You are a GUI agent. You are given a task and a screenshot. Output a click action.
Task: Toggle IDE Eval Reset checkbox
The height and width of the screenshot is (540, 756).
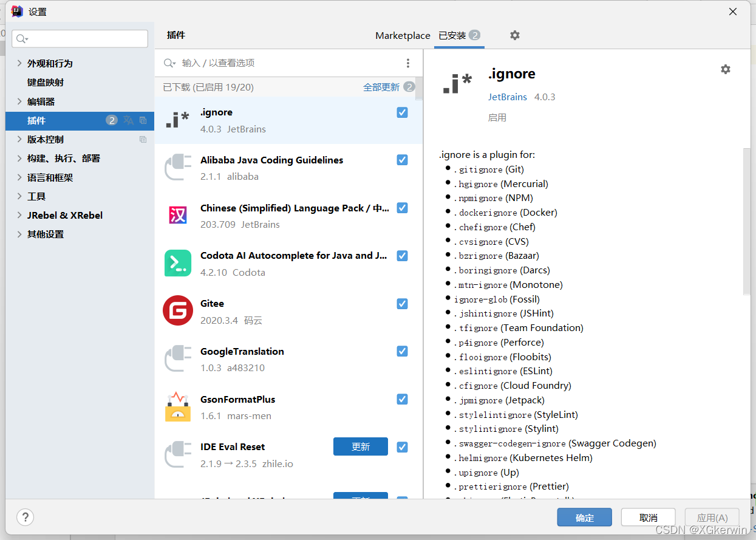tap(402, 447)
